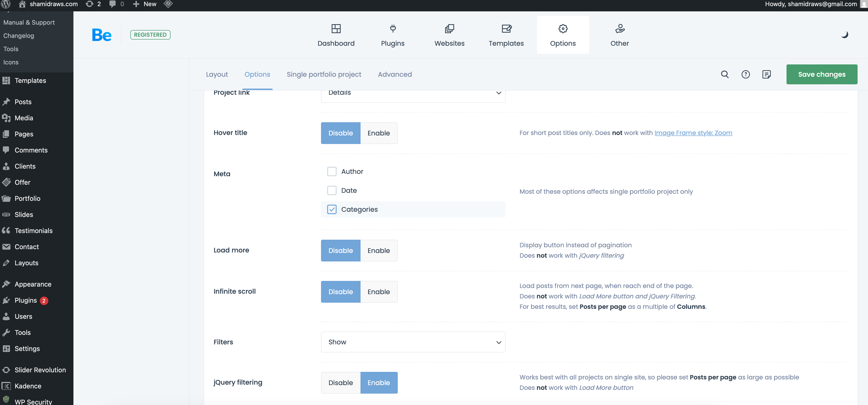Click the Be logo

[101, 35]
